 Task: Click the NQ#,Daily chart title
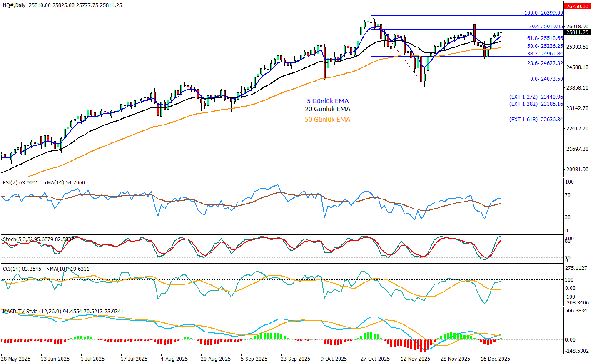click(14, 5)
